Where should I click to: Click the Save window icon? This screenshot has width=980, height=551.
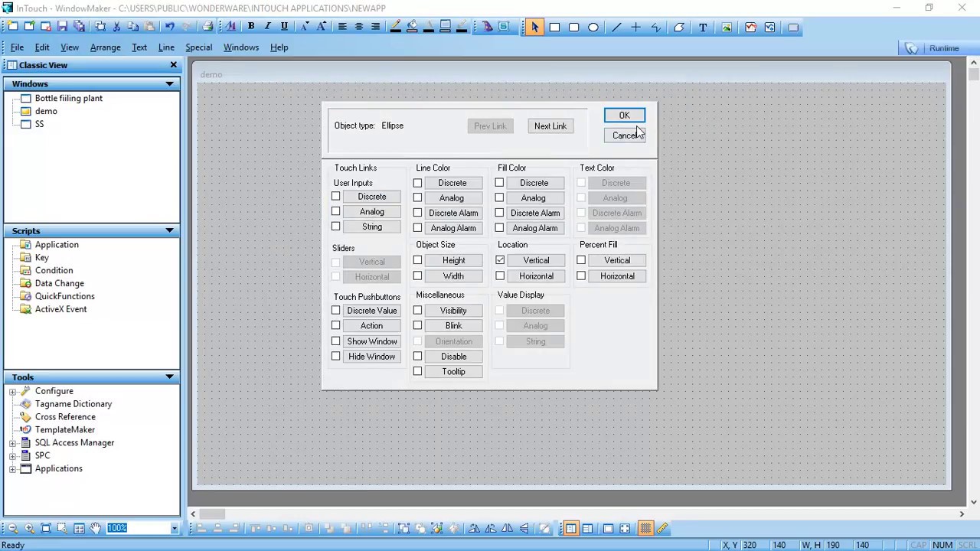[62, 27]
